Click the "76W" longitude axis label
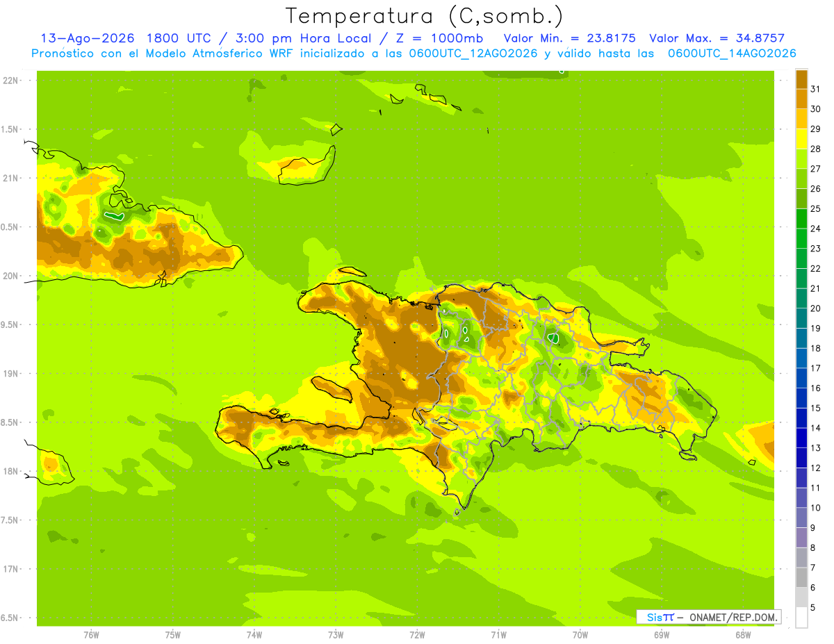The width and height of the screenshot is (834, 644). pos(91,635)
